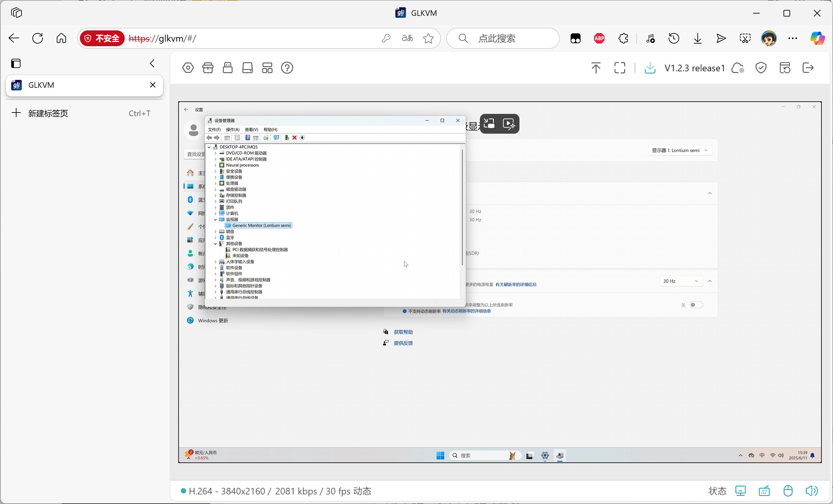Open the help question mark icon
This screenshot has height=504, width=833.
pyautogui.click(x=287, y=68)
